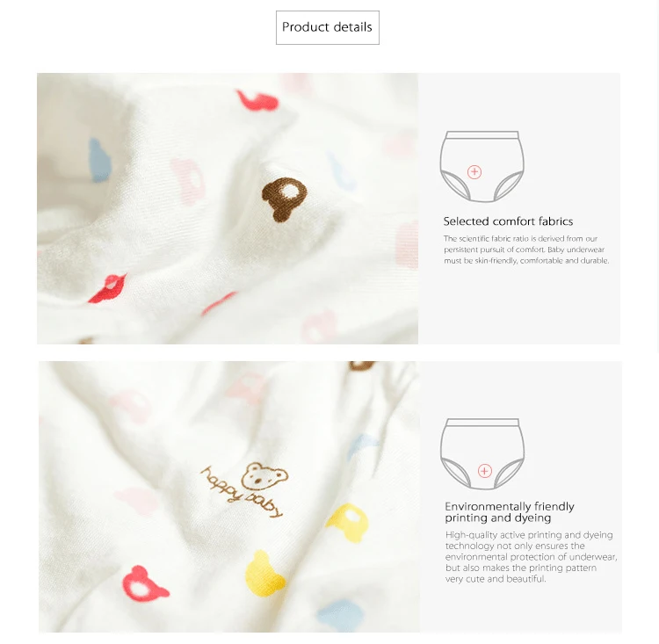Click the red plus marker on the upper underwear icon

pos(474,172)
